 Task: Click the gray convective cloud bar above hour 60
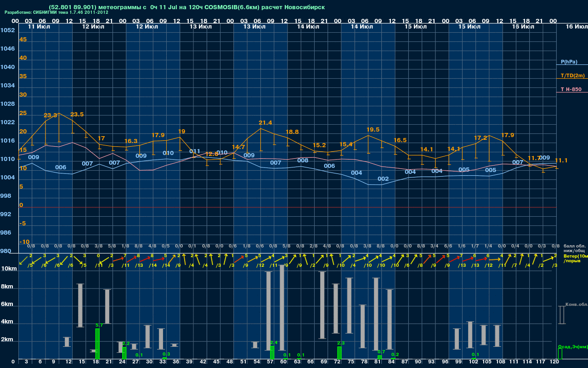[x=282, y=307]
